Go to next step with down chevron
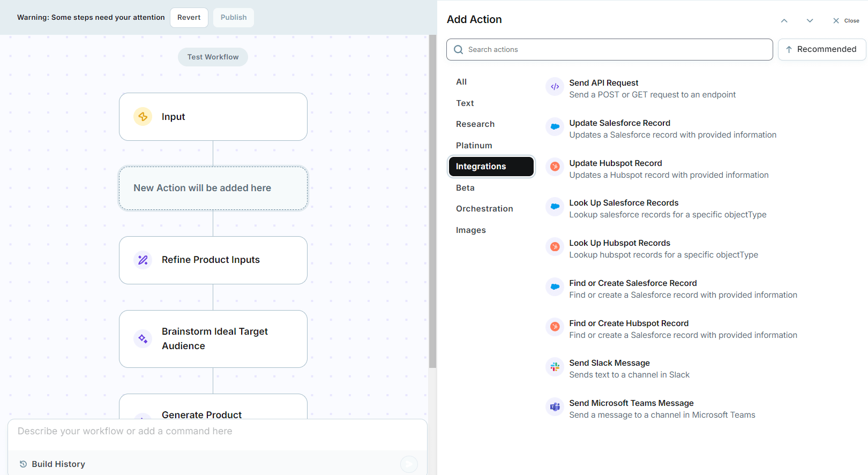The width and height of the screenshot is (868, 475). point(810,21)
